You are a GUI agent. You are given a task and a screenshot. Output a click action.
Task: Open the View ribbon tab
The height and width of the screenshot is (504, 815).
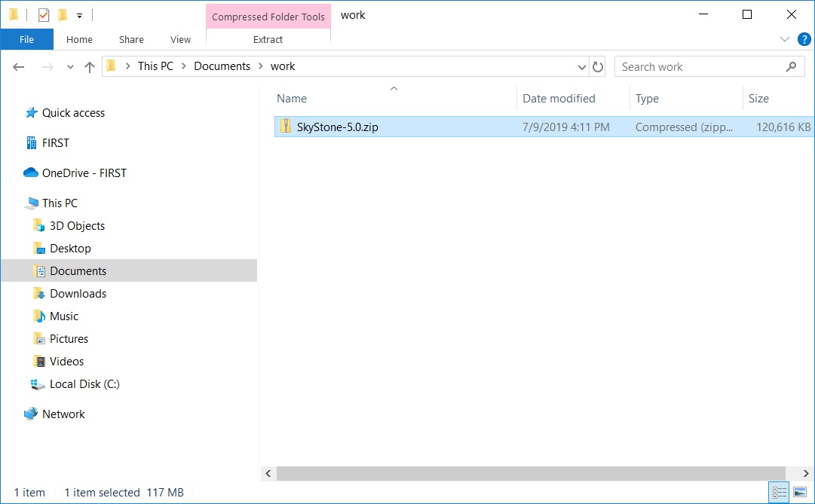point(180,39)
